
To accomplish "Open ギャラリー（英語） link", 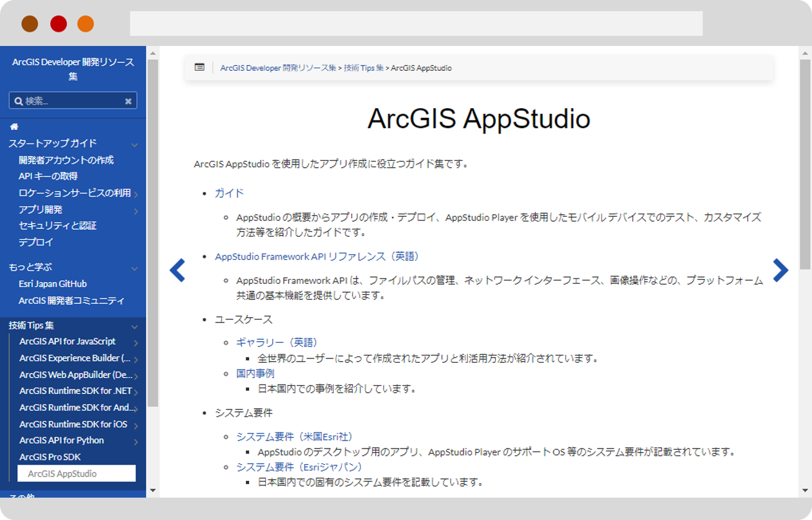I will click(x=277, y=342).
